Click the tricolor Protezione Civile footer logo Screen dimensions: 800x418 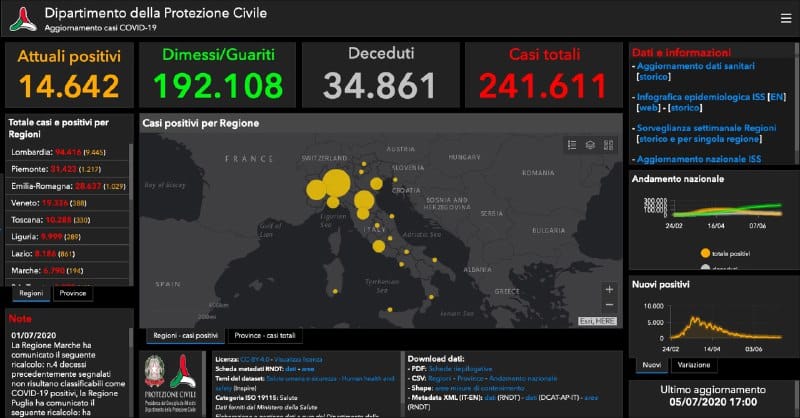pos(183,372)
